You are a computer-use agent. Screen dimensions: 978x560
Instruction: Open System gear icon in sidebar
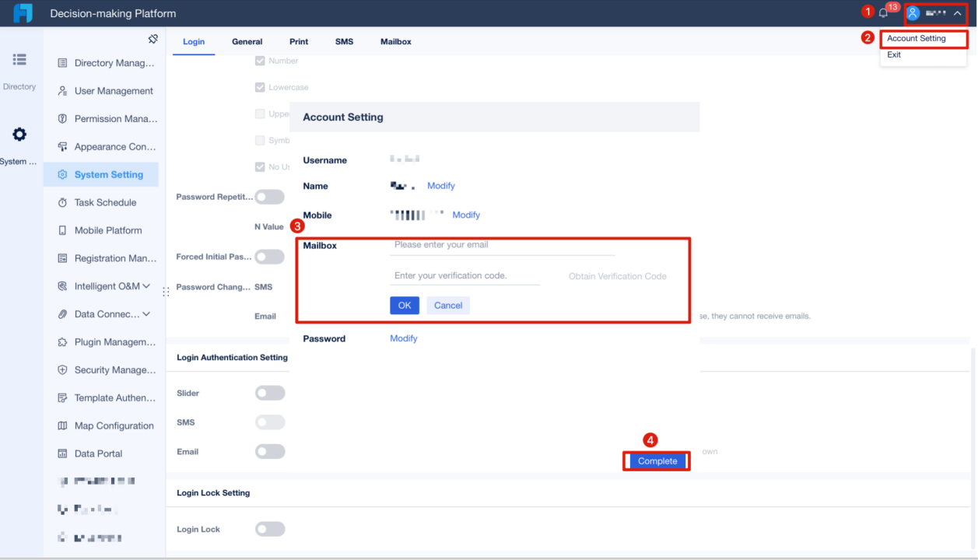pyautogui.click(x=19, y=135)
